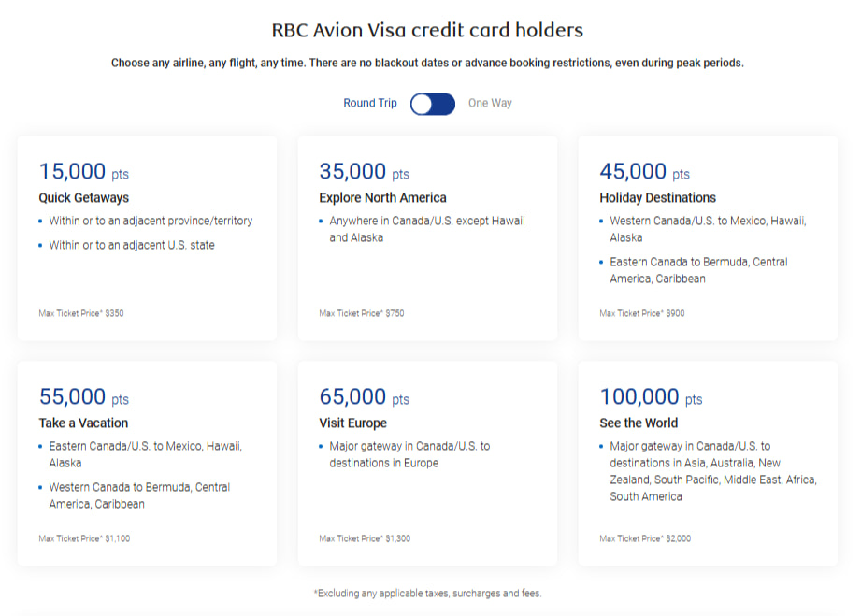Click the Max Ticket Price $350 note

81,314
